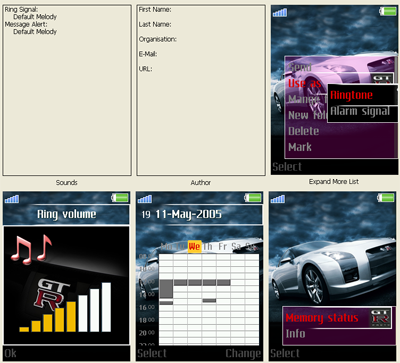The height and width of the screenshot is (363, 400).
Task: Click GT-R logo on Ring volume screen
Action: (x=52, y=294)
